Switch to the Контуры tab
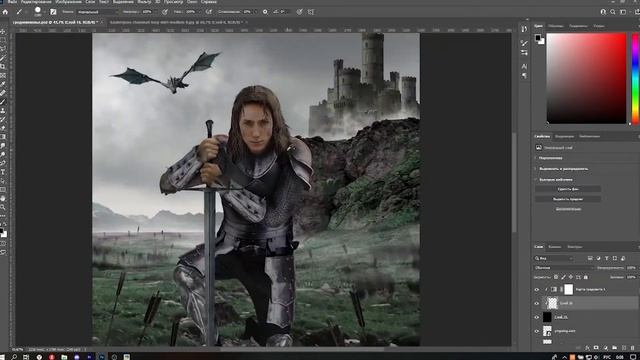 click(574, 247)
